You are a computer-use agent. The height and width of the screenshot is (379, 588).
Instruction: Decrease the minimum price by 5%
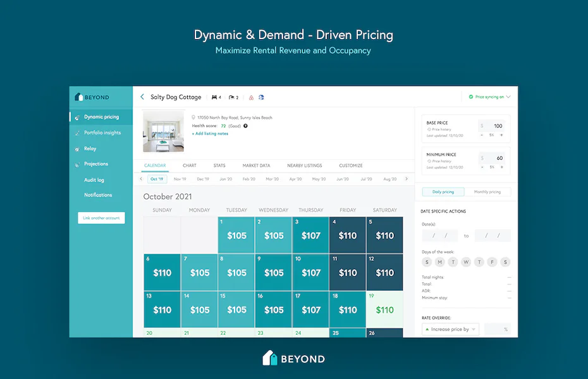[482, 167]
